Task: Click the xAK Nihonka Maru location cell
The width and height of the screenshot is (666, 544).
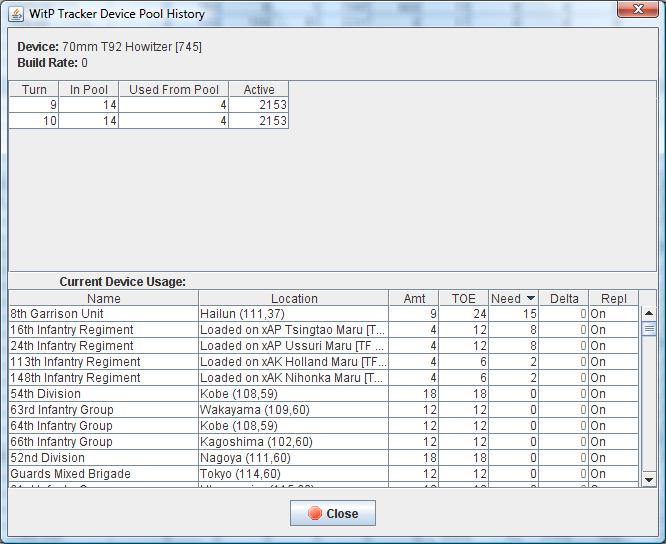Action: click(293, 378)
